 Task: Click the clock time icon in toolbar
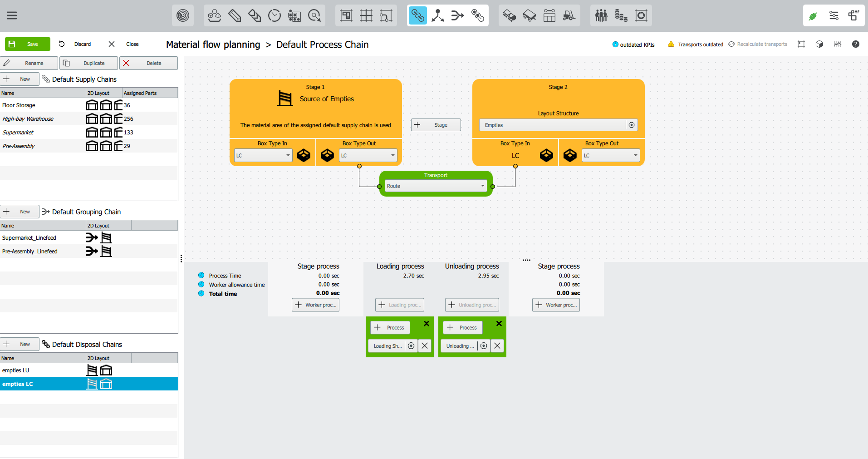pos(275,16)
